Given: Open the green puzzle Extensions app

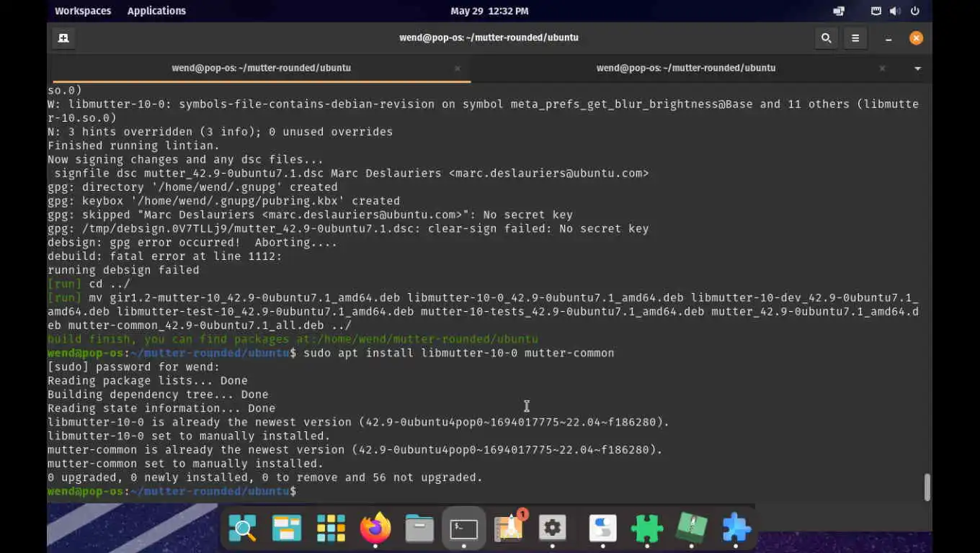Looking at the screenshot, I should pos(647,529).
